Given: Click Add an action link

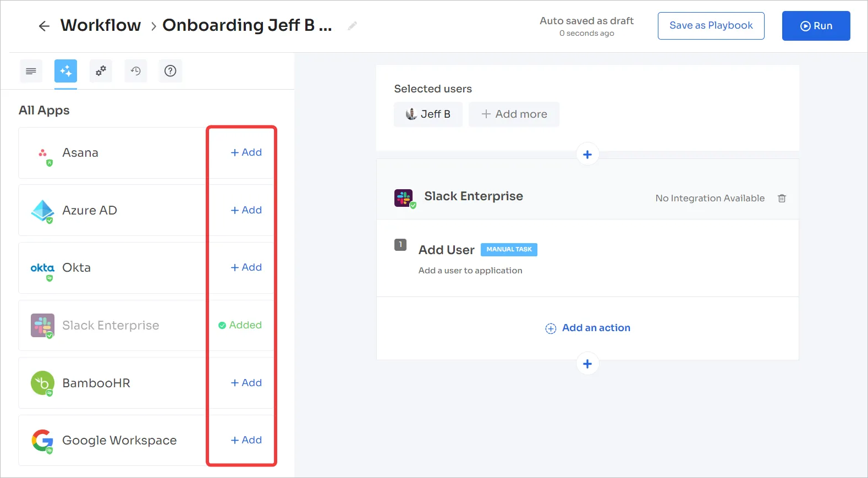Looking at the screenshot, I should (587, 328).
